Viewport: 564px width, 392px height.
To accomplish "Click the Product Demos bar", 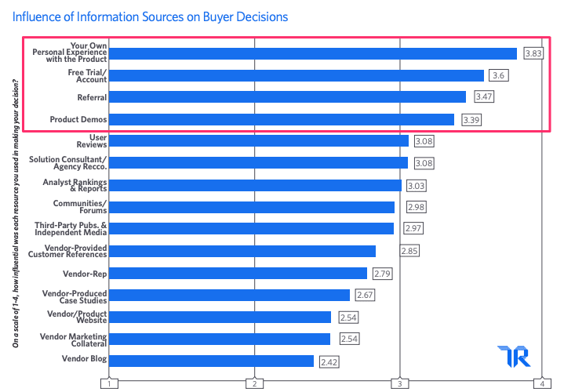I will pyautogui.click(x=281, y=119).
